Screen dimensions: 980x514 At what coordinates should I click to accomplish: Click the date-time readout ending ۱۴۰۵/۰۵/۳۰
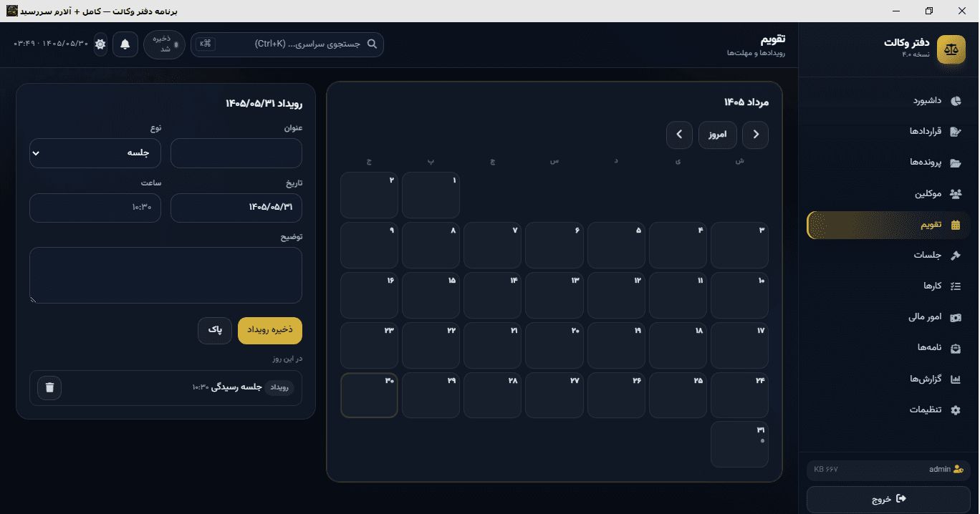click(x=51, y=44)
